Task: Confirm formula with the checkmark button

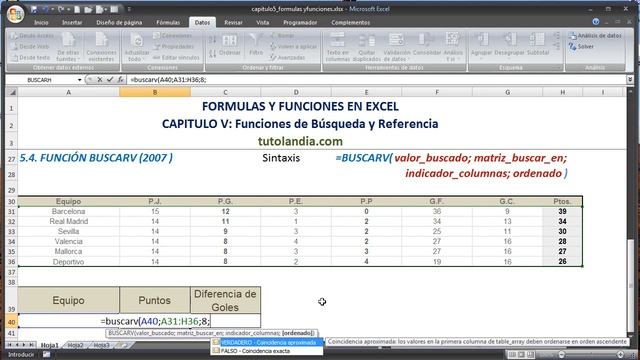Action: (110, 80)
